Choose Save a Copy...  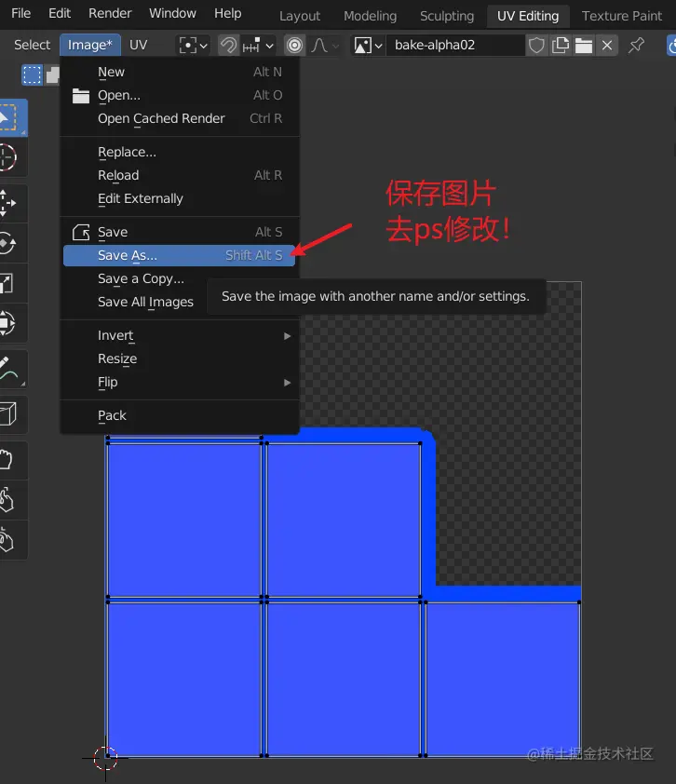click(x=141, y=278)
